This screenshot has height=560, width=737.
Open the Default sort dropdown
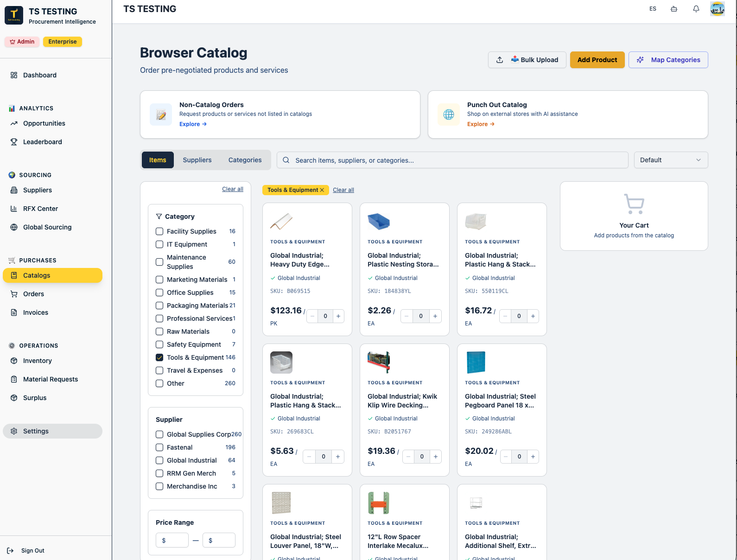[671, 160]
